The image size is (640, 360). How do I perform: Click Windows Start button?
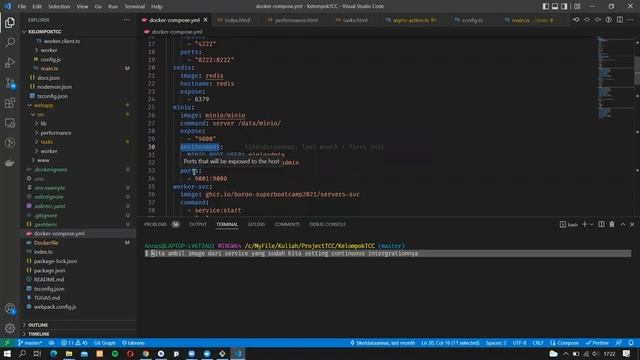tap(7, 353)
